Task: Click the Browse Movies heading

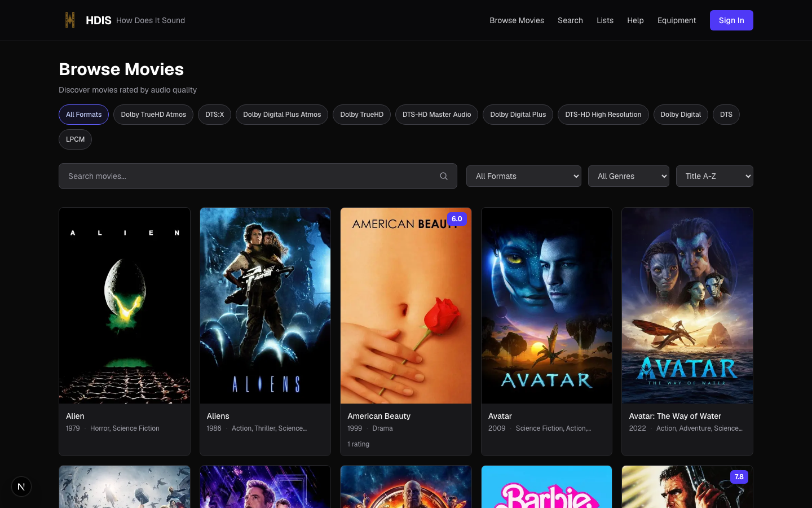Action: 121,69
